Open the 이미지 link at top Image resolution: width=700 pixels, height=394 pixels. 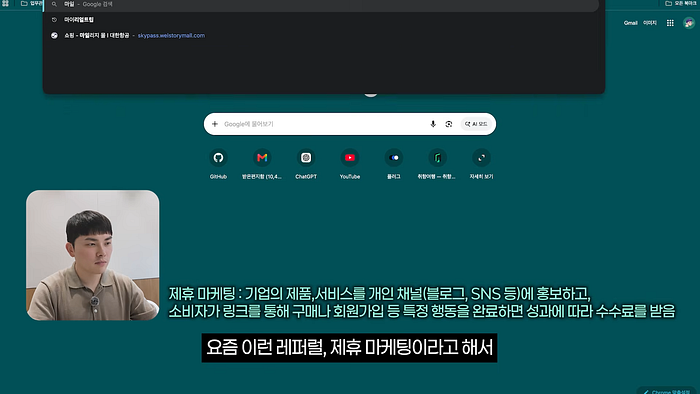650,23
